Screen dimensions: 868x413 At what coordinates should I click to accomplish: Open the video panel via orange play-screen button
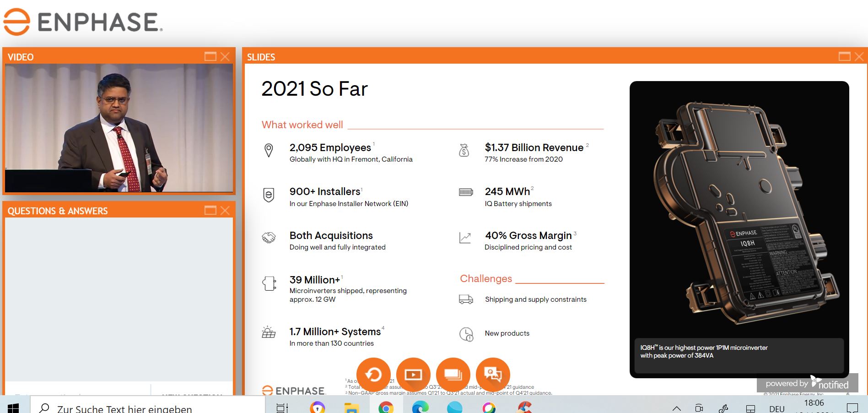click(413, 375)
